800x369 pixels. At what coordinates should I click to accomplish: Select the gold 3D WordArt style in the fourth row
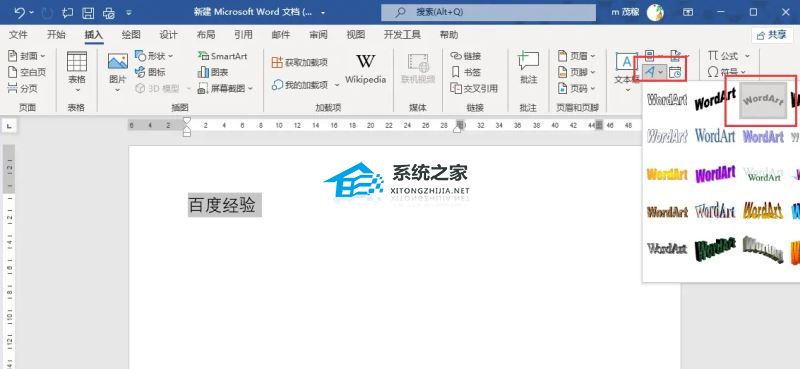(763, 210)
